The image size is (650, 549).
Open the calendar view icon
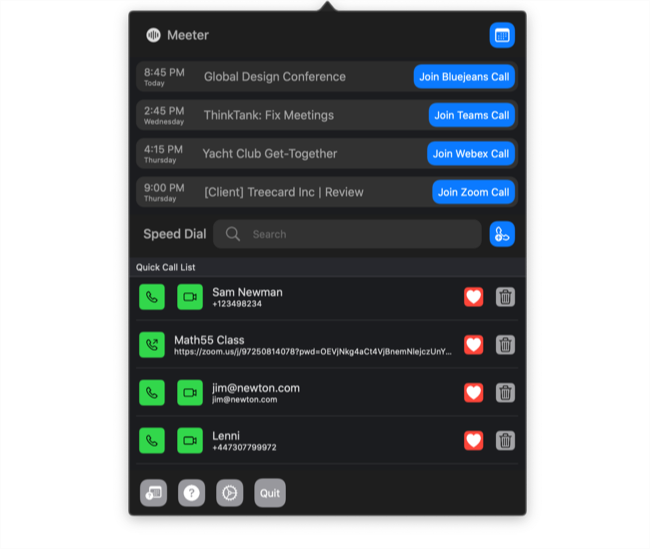coord(502,35)
